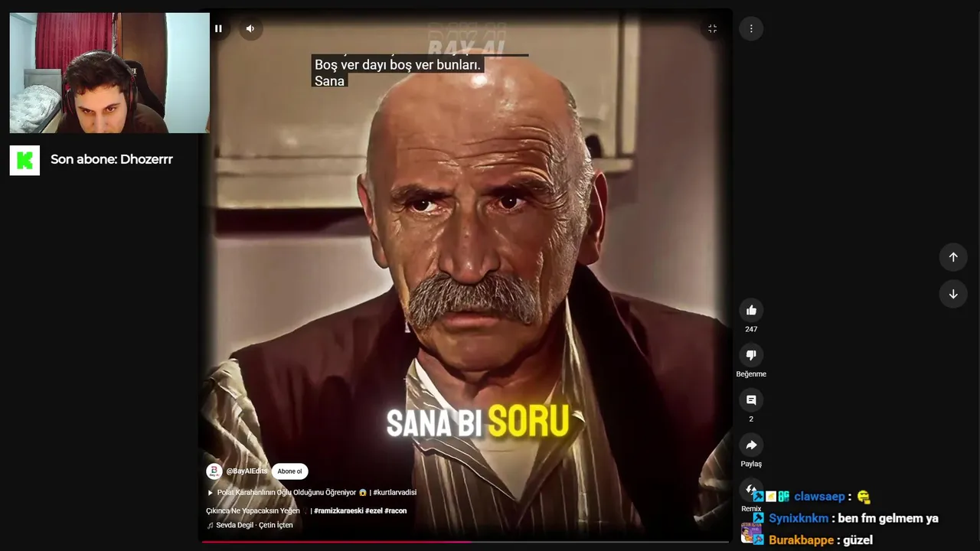Click the auto-caption Boş ver dayı text
This screenshot has height=551, width=980.
pos(397,65)
